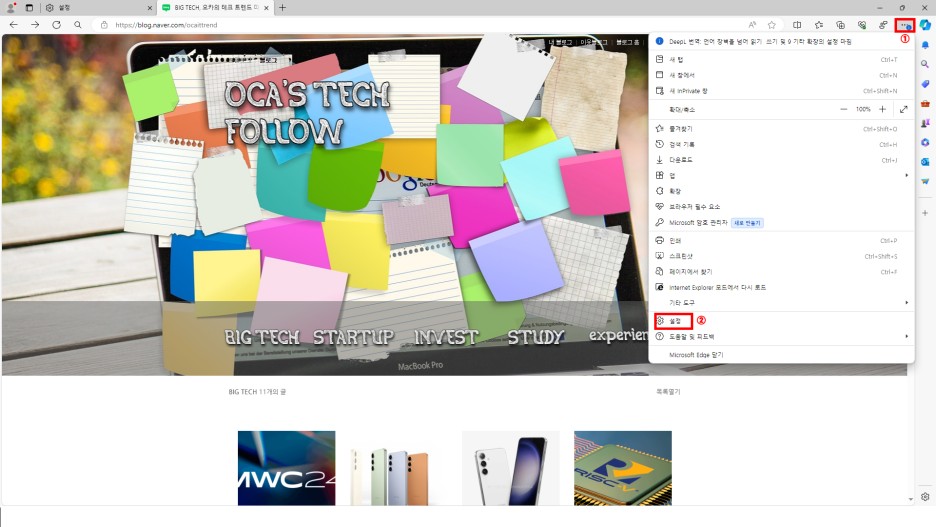Screen dimensions: 936x527
Task: Go back with the back arrow
Action: (14, 25)
